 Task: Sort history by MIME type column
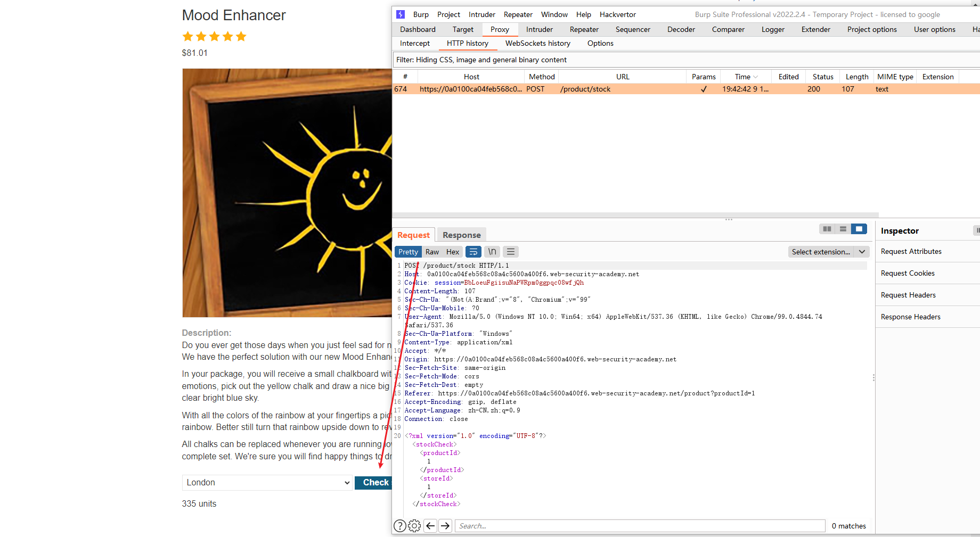coord(895,77)
